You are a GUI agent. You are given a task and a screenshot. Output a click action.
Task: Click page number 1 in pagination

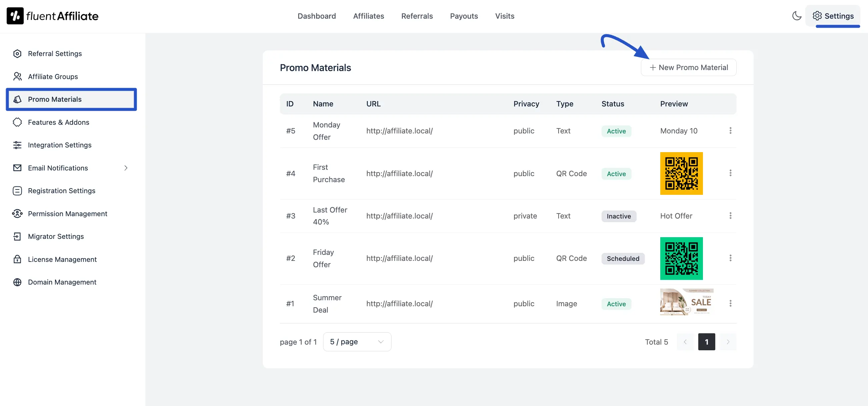(706, 342)
